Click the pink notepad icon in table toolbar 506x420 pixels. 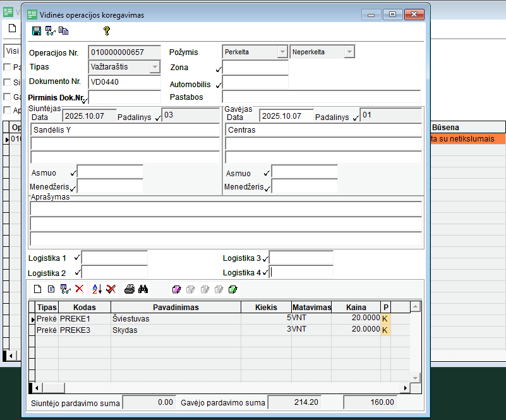pyautogui.click(x=176, y=289)
